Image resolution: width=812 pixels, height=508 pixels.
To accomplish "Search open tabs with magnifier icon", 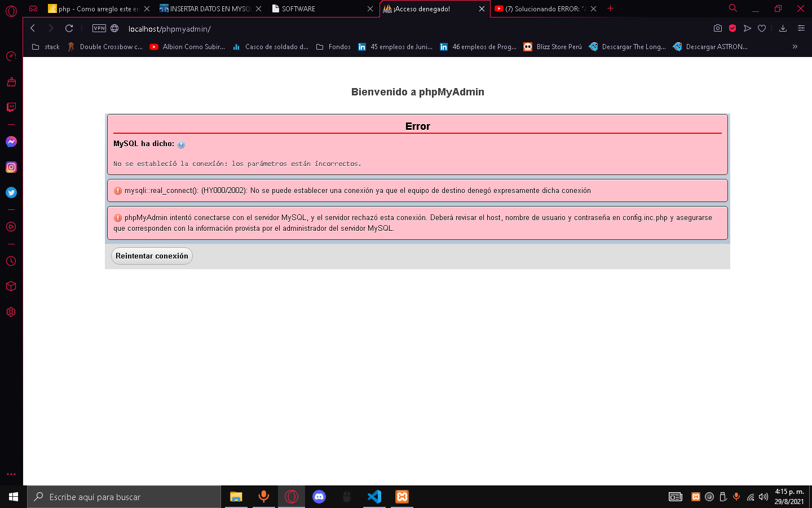I will pos(733,8).
